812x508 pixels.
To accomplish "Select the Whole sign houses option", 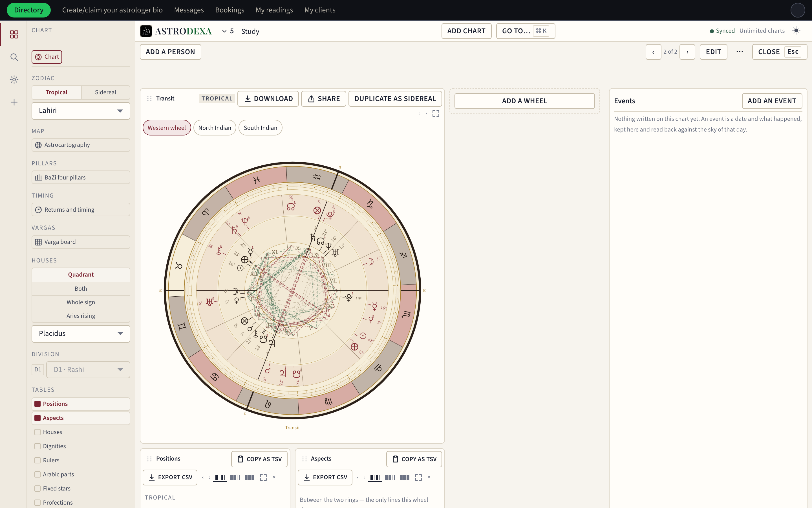I will 81,302.
